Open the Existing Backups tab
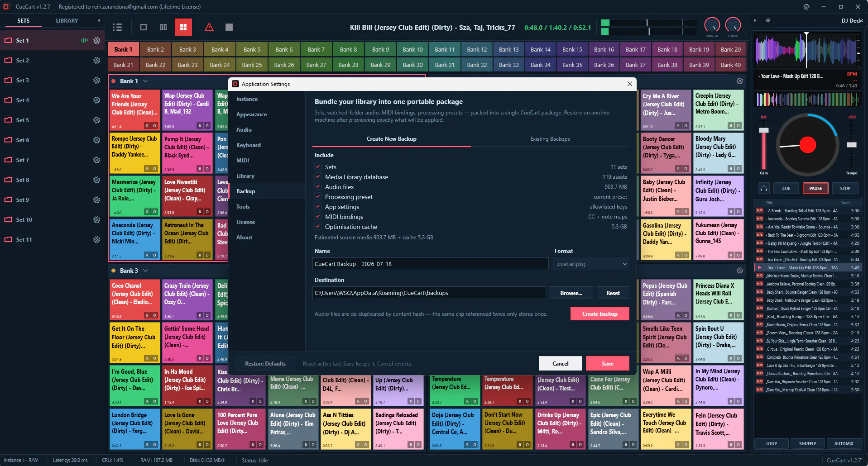This screenshot has width=868, height=466. pos(550,139)
